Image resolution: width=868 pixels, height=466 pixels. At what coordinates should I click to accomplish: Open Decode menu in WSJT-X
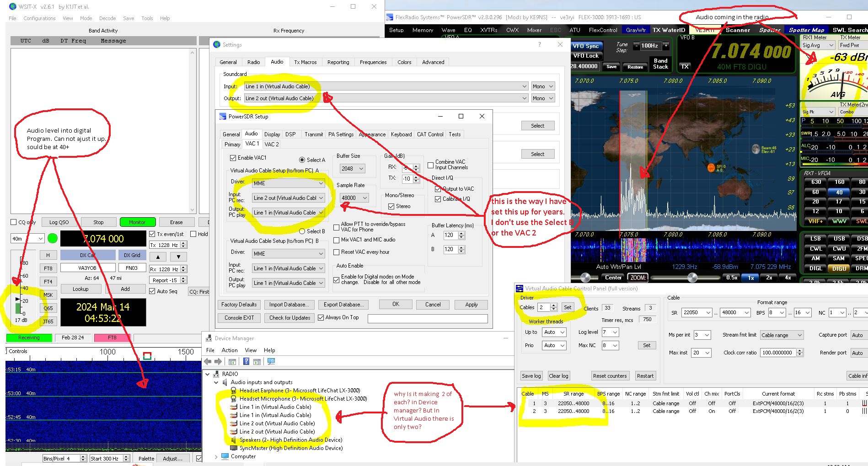(107, 18)
